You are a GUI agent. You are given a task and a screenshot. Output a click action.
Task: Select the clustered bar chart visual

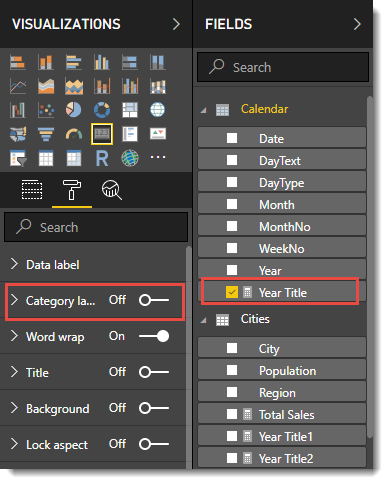pyautogui.click(x=74, y=62)
